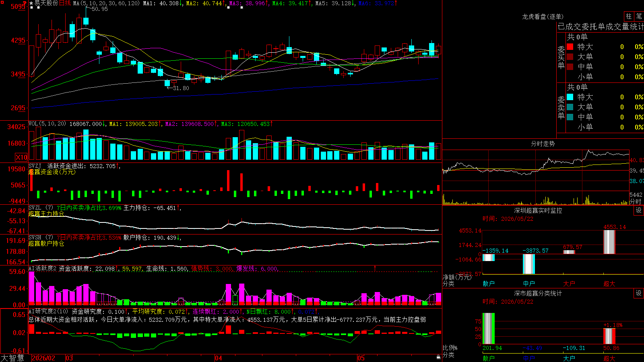Click the red 特大 buy-order color swatch
Image resolution: width=644 pixels, height=362 pixels.
point(570,47)
